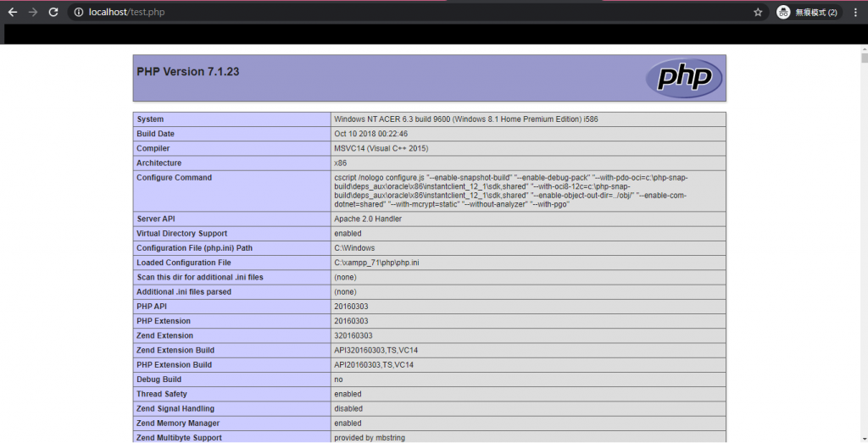Click the browser forward arrow
The width and height of the screenshot is (868, 443).
pyautogui.click(x=33, y=12)
